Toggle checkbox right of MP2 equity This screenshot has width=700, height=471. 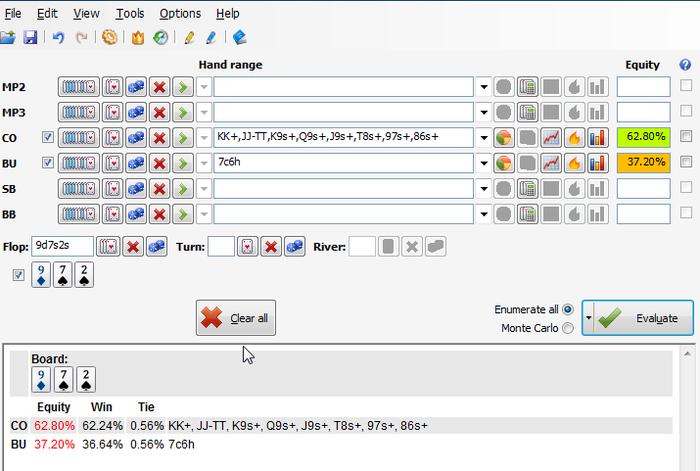(x=686, y=85)
